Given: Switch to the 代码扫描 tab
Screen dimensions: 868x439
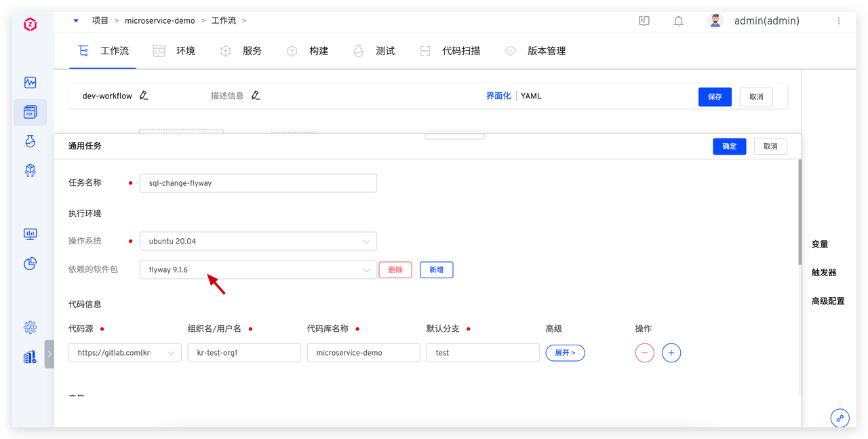Looking at the screenshot, I should point(450,51).
